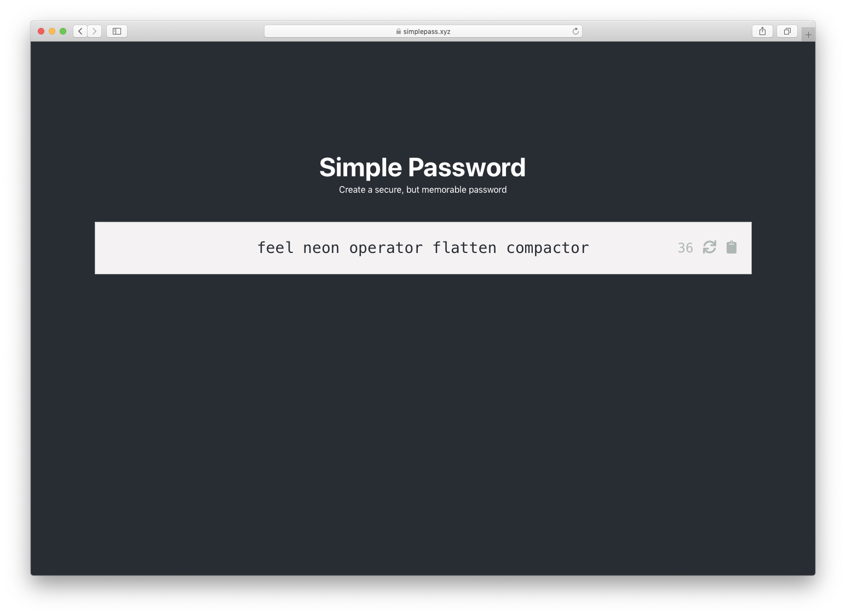Open a new tab with the plus button

pos(808,34)
